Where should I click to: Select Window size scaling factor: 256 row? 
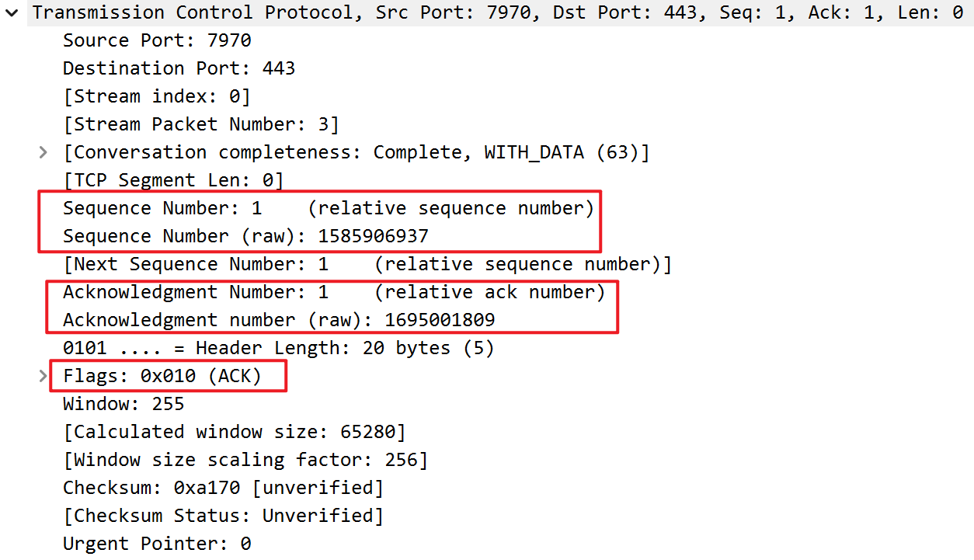tap(245, 460)
